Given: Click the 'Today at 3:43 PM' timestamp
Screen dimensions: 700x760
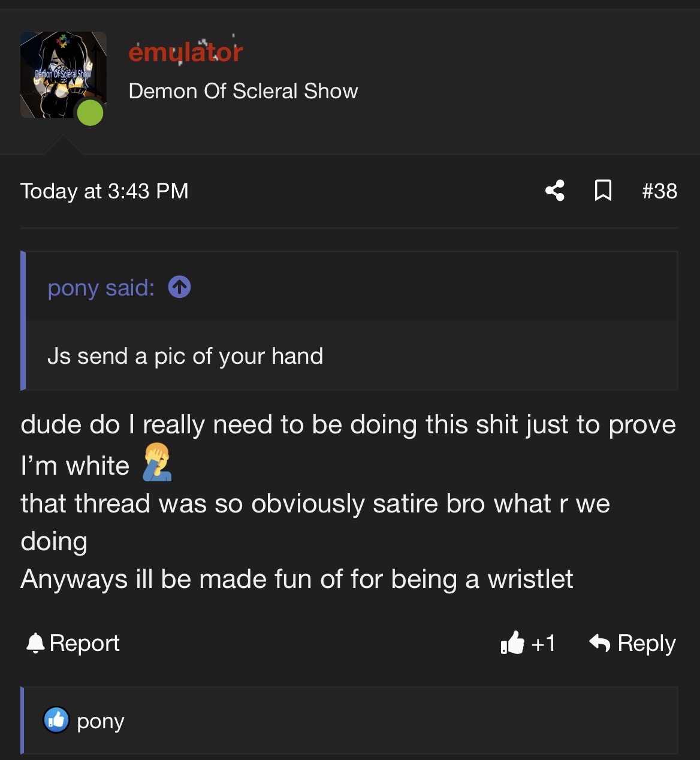Looking at the screenshot, I should [104, 191].
